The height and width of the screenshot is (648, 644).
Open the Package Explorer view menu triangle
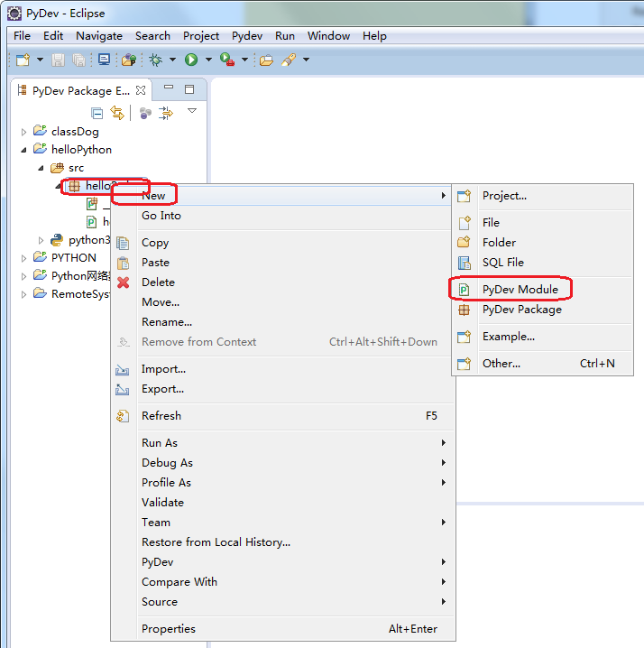(x=192, y=111)
